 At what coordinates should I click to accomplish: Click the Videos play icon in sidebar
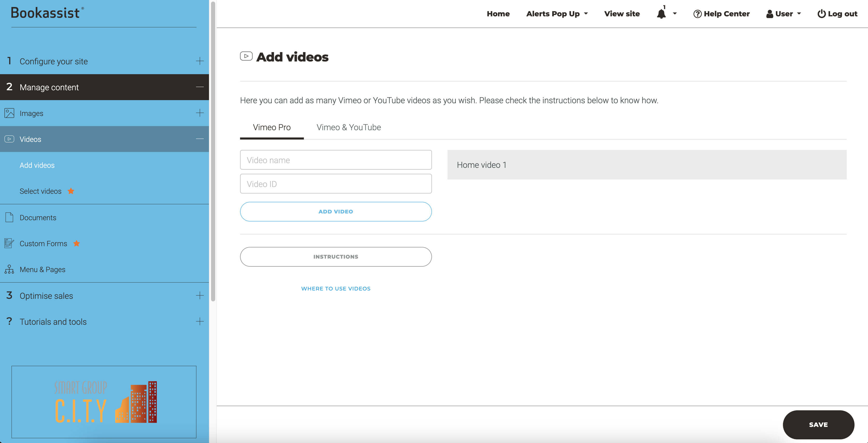[9, 139]
